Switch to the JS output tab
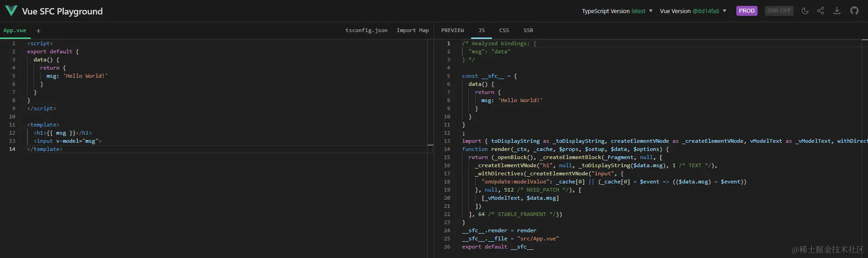868x258 pixels. (482, 30)
